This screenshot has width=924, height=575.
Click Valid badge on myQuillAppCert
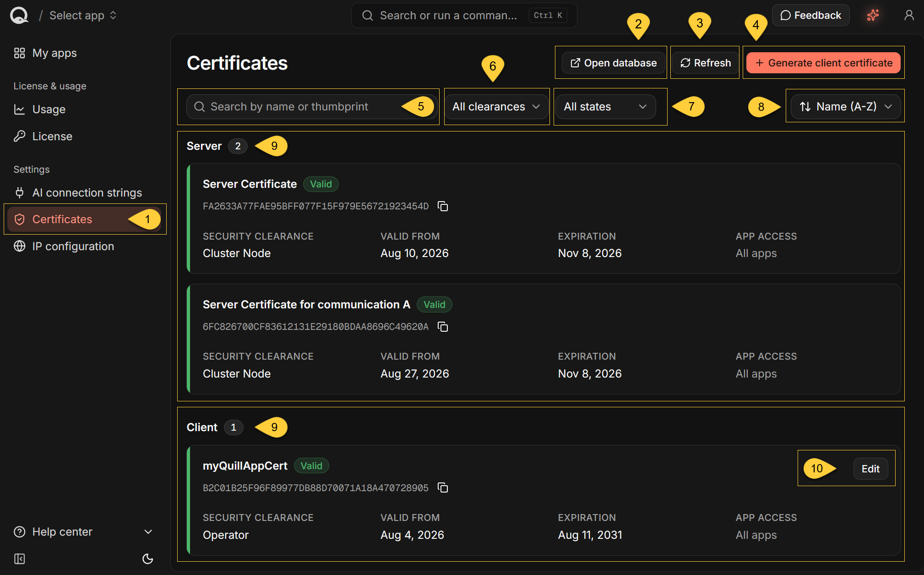(311, 466)
